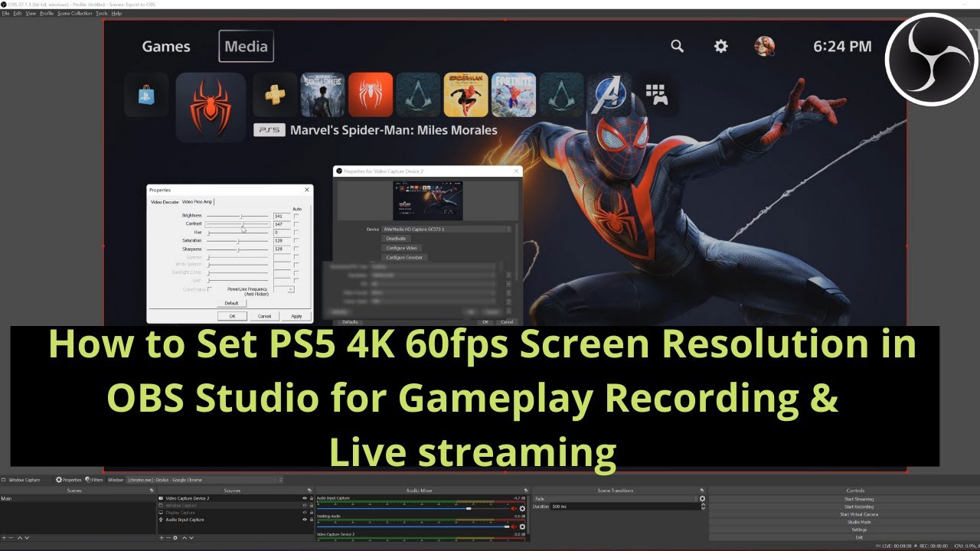The height and width of the screenshot is (551, 980).
Task: Open transition properties gear for Fade
Action: pyautogui.click(x=702, y=498)
